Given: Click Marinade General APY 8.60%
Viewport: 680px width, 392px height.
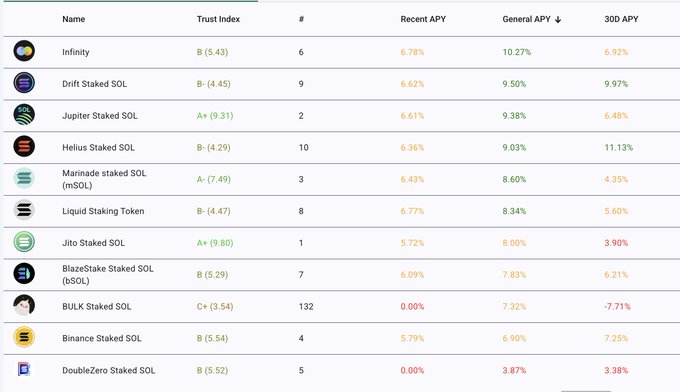Looking at the screenshot, I should coord(514,179).
